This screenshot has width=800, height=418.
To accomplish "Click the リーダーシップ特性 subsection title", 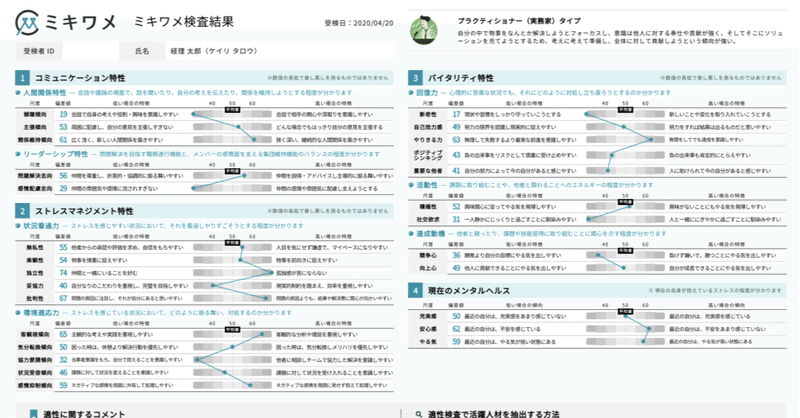I will pos(56,154).
